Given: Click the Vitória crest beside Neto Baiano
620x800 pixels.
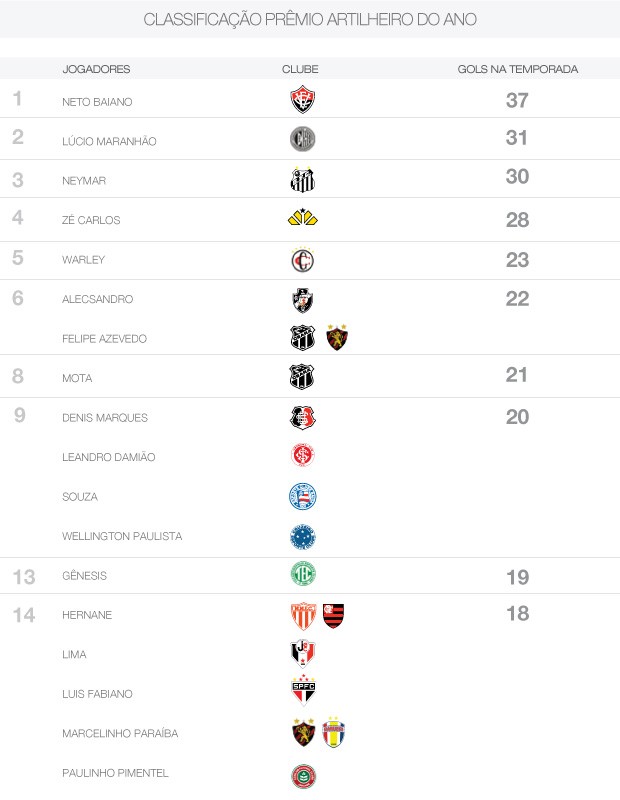Looking at the screenshot, I should [303, 99].
